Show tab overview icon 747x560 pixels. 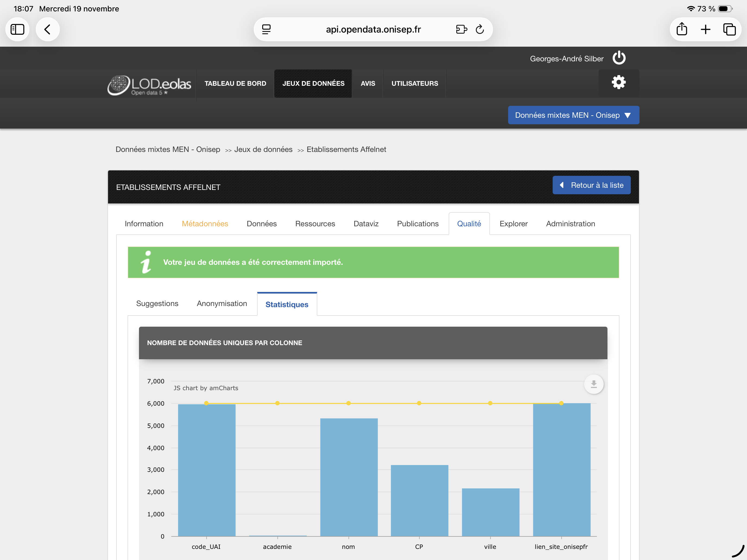coord(729,29)
